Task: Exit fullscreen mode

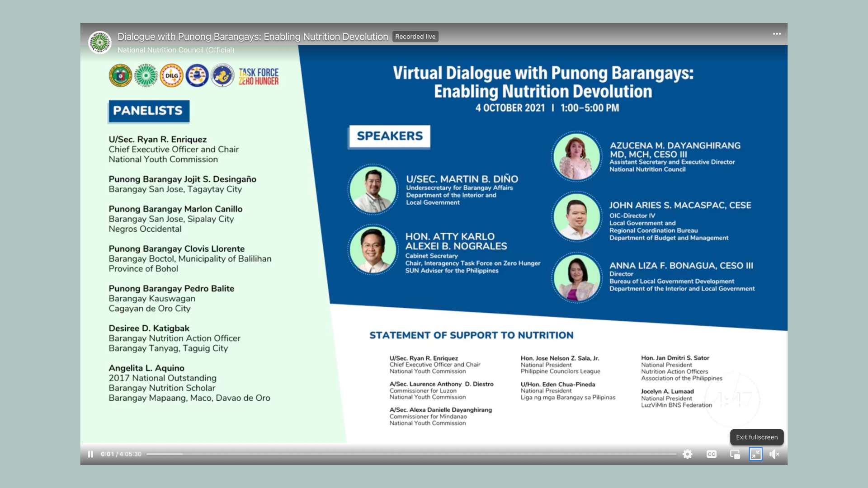Action: click(x=755, y=454)
